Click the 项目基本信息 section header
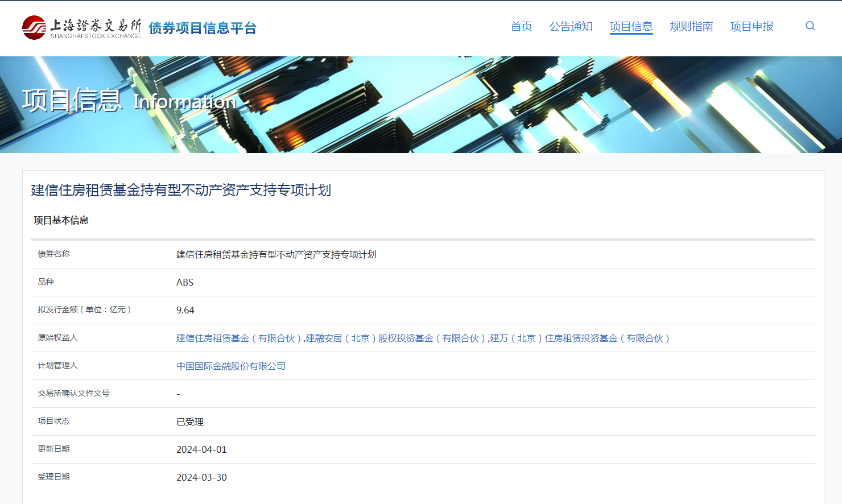Image resolution: width=842 pixels, height=504 pixels. coord(61,220)
